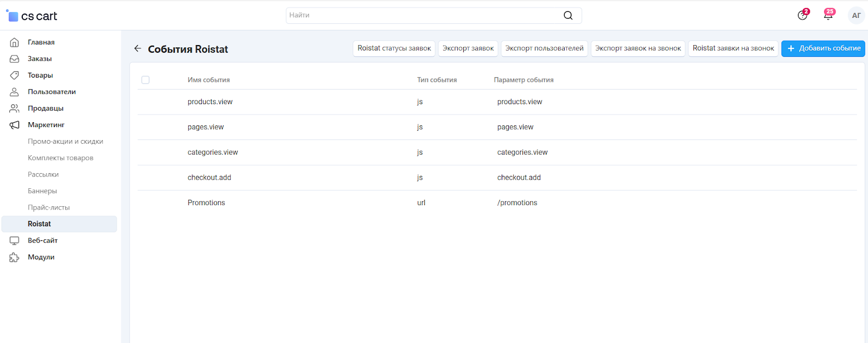Click the search magnifier icon
This screenshot has width=868, height=343.
(568, 15)
